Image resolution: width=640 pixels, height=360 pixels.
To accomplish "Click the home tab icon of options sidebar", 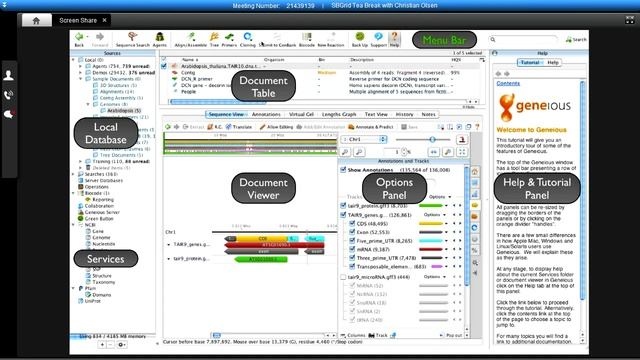I will [475, 171].
